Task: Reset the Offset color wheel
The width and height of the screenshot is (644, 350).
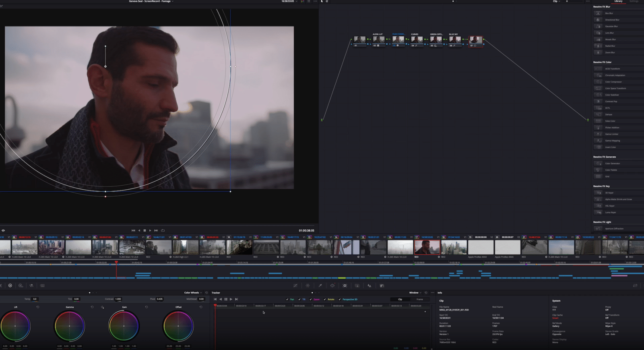Action: [201, 307]
